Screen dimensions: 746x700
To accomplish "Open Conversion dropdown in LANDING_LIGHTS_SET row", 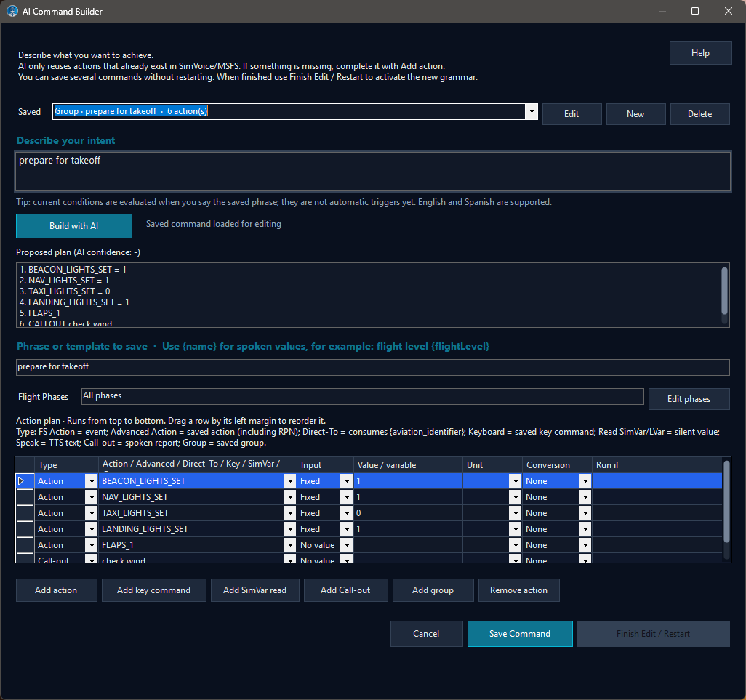I will pos(585,529).
